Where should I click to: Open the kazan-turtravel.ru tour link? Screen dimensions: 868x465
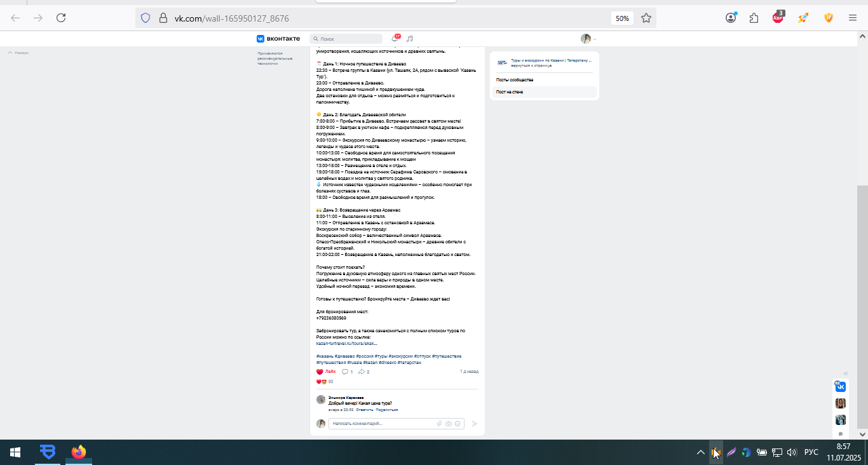point(346,343)
